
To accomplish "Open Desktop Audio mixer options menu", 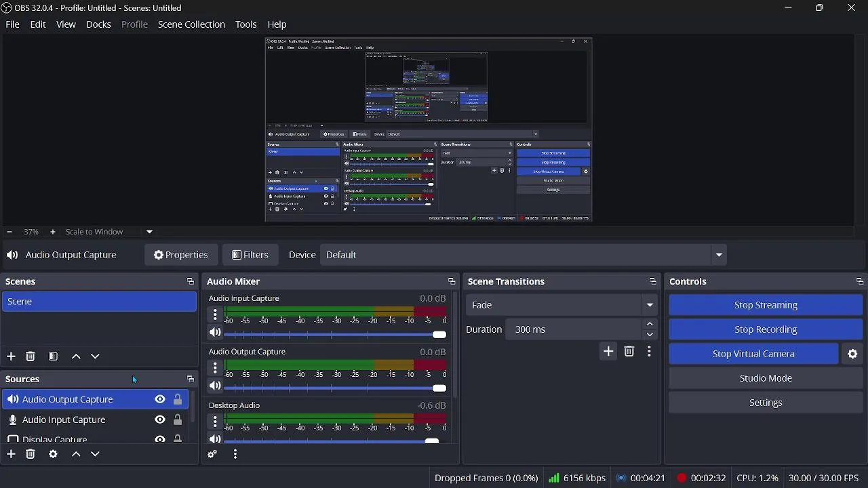I will pos(215,422).
